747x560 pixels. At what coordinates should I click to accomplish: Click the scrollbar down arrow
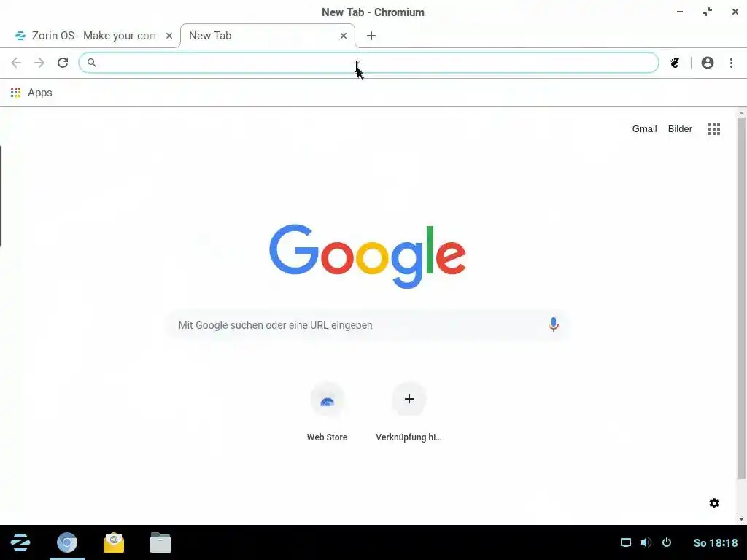click(x=741, y=519)
